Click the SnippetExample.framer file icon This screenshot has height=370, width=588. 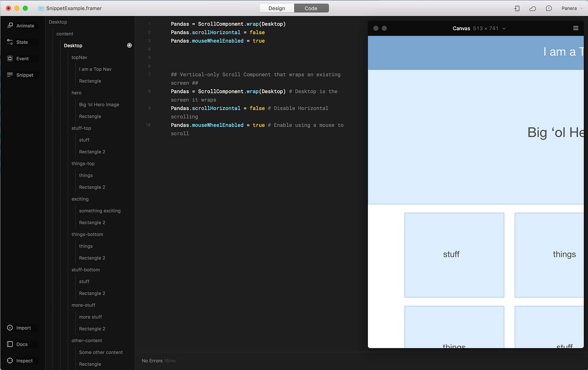pyautogui.click(x=41, y=8)
